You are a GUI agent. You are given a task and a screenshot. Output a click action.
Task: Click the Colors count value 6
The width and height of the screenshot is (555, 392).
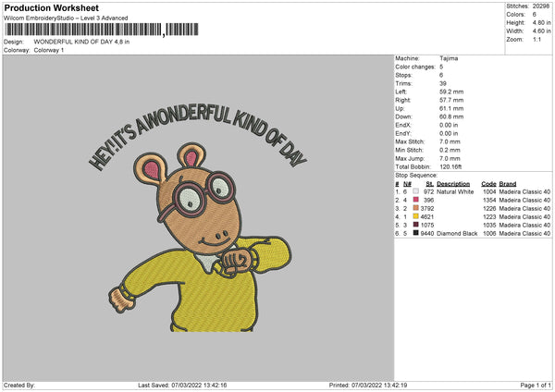534,15
